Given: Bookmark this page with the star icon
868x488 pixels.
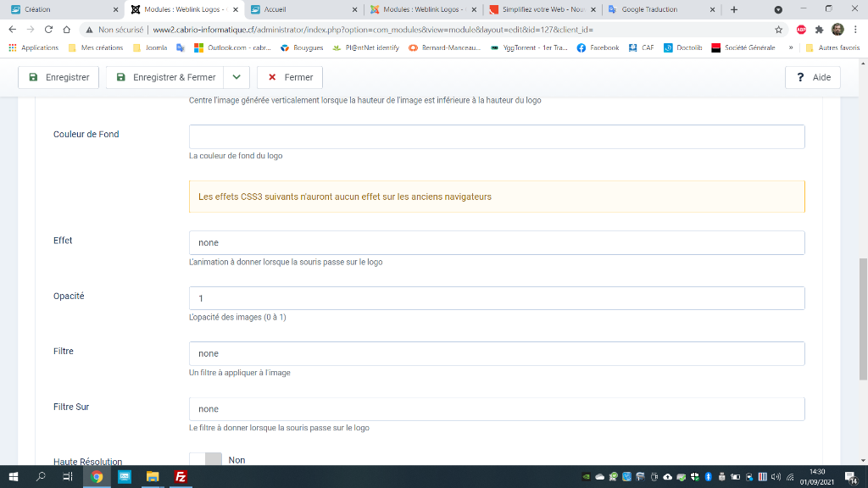Looking at the screenshot, I should 778,29.
